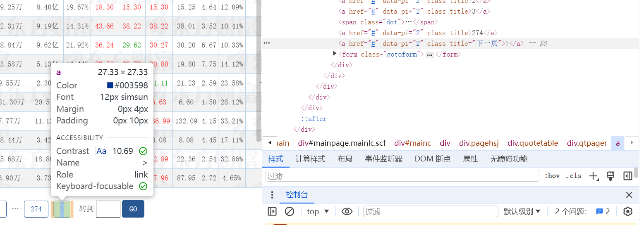Clear the console with the ban icon
The image size is (644, 225).
(x=290, y=211)
